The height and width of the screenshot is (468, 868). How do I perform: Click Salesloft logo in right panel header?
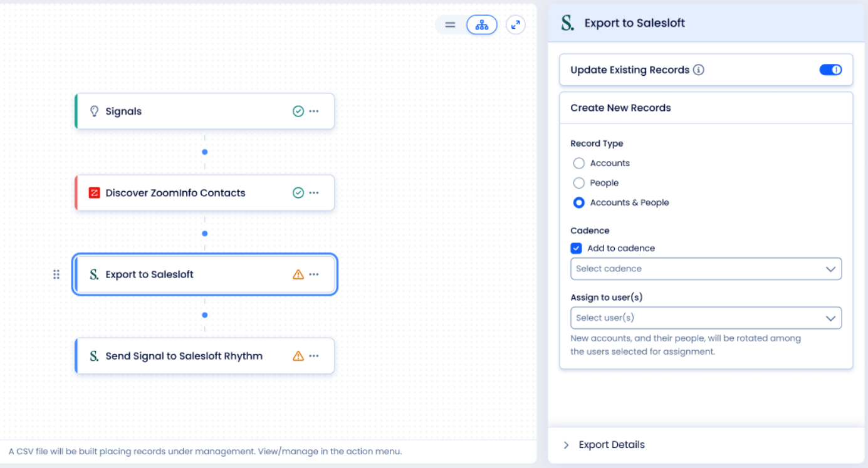[x=568, y=23]
